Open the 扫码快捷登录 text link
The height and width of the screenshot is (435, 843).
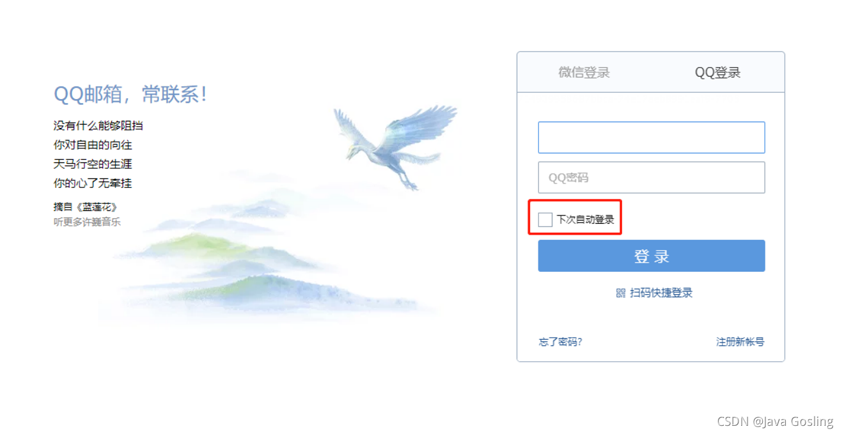[x=661, y=293]
